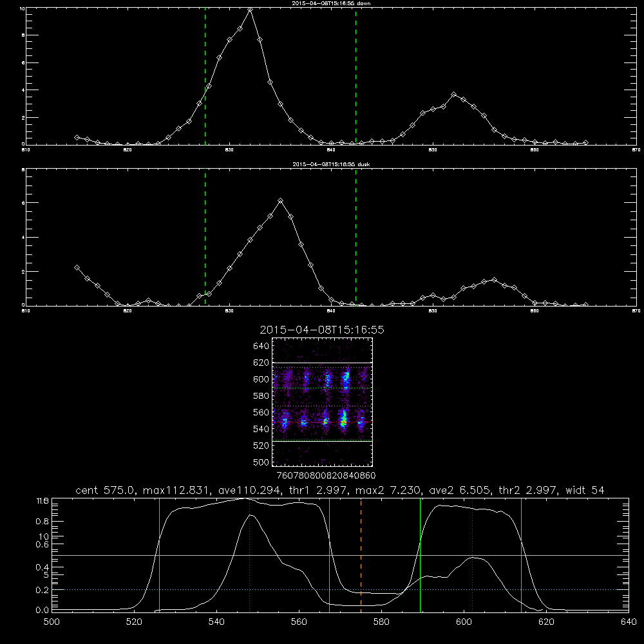This screenshot has width=644, height=644.
Task: Click the large timestamp title above the spectrogram
Action: point(322,330)
